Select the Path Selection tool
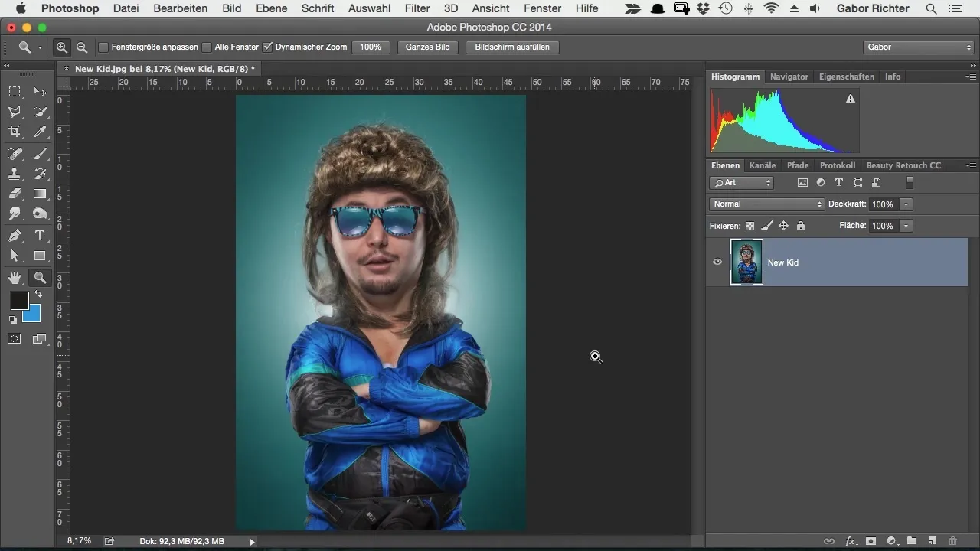The height and width of the screenshot is (551, 980). [15, 256]
